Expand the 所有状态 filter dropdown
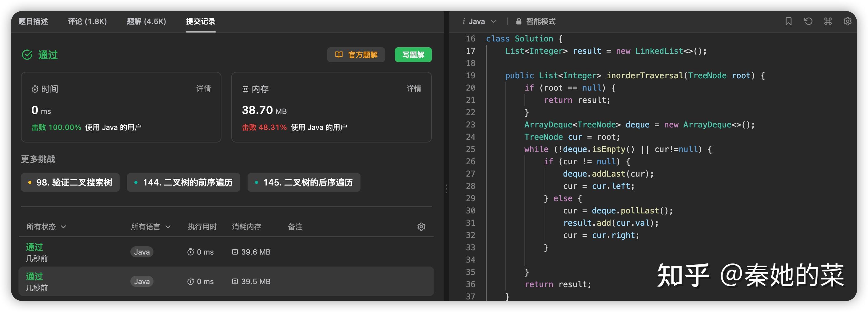 46,227
